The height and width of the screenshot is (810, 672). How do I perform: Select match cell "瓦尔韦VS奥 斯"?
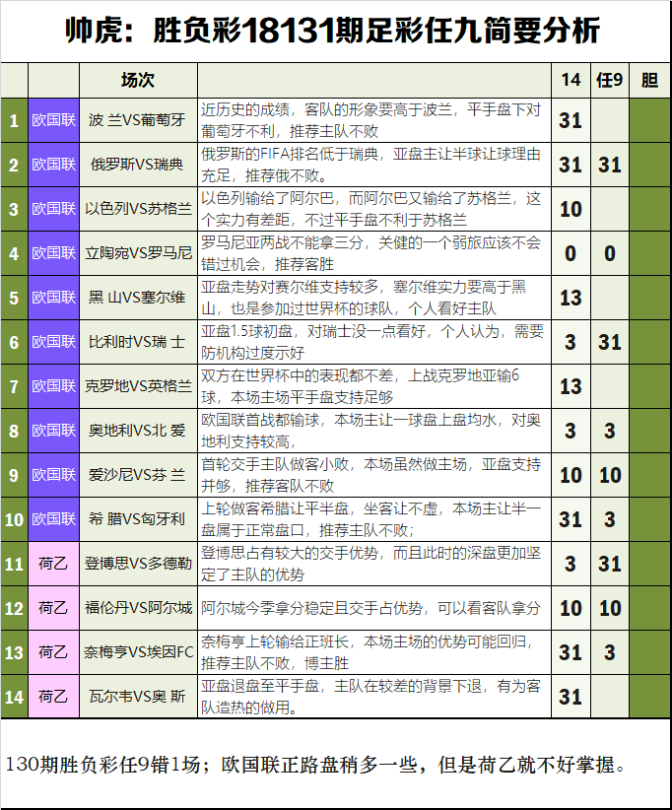[138, 697]
